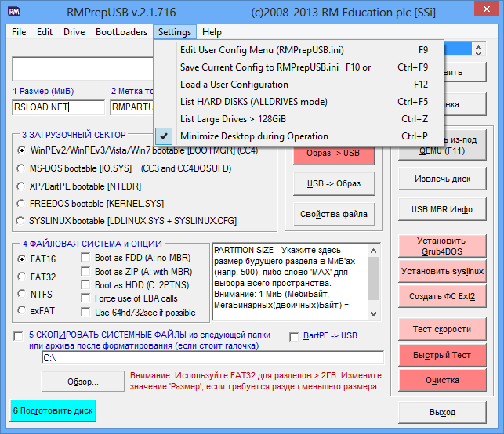
Task: Click the USB MBR Инфо button
Action: pos(442,209)
